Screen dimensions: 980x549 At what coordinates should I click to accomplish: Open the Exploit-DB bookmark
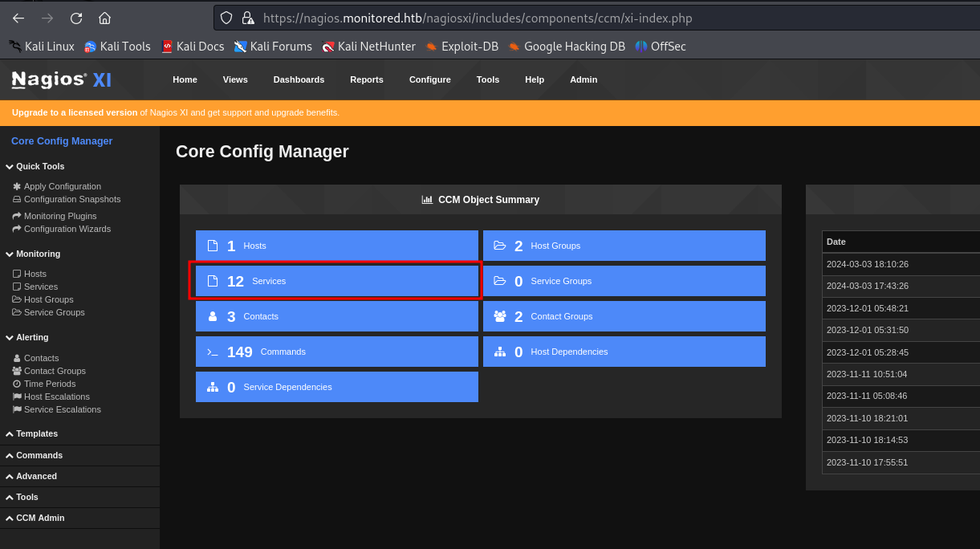click(x=462, y=47)
